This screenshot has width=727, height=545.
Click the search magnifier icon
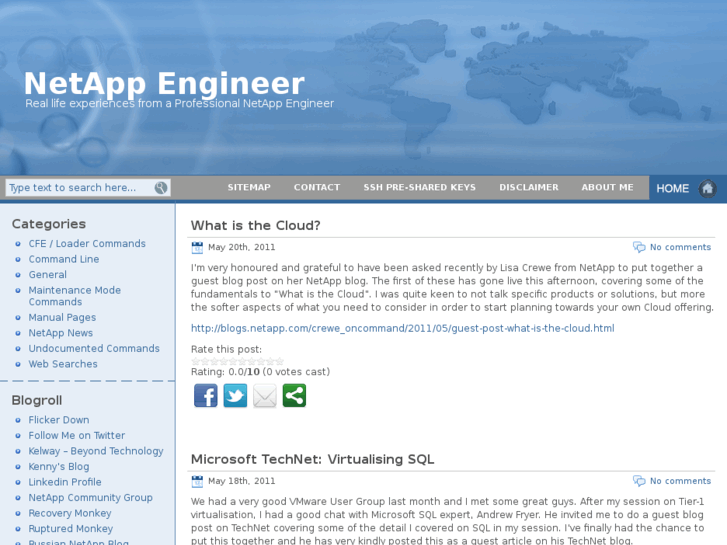coord(160,188)
